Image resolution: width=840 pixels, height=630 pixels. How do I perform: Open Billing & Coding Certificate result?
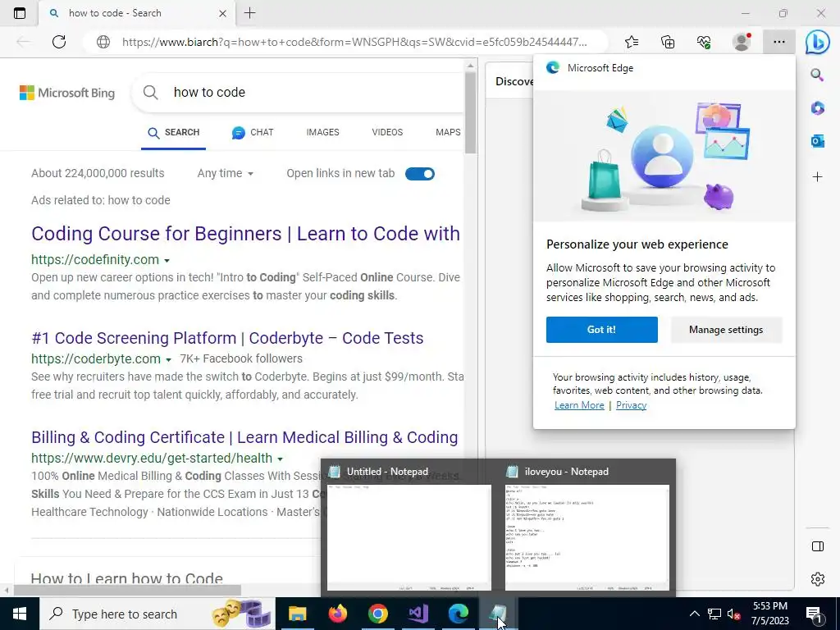(x=244, y=437)
